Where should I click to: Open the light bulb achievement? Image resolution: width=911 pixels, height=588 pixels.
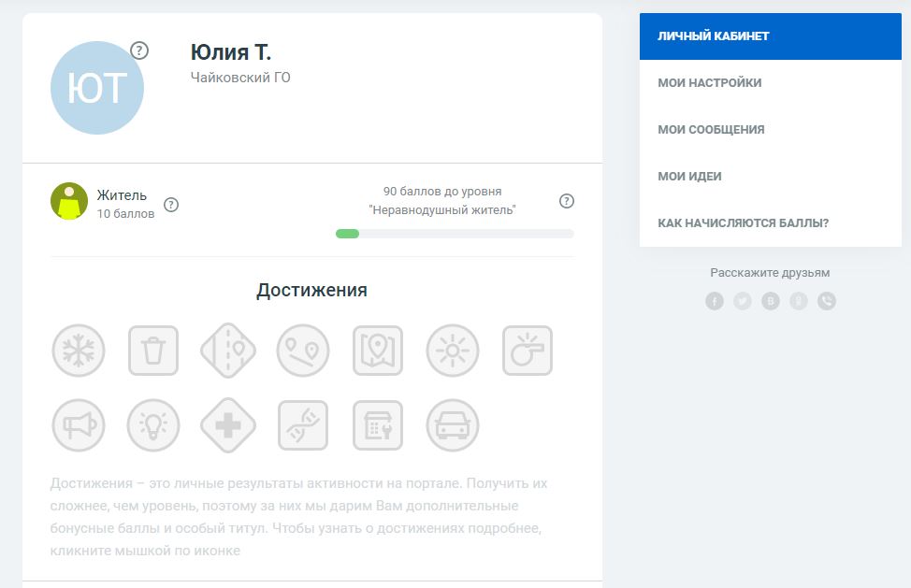153,425
